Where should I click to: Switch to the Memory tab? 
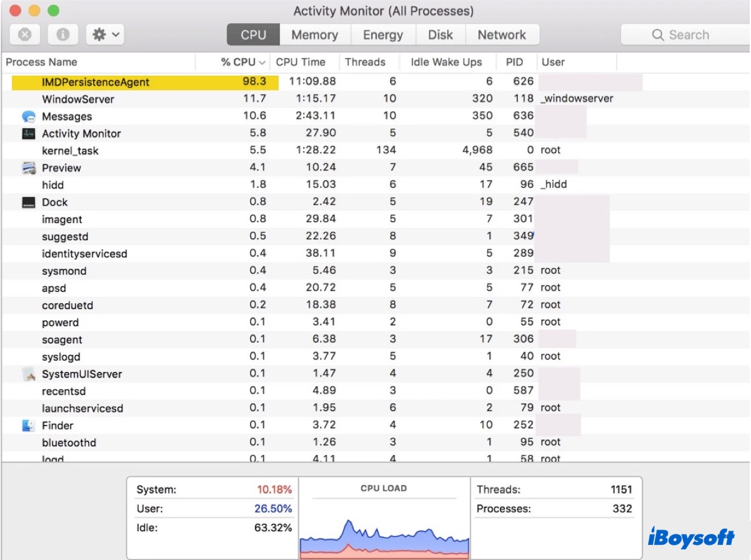[314, 35]
